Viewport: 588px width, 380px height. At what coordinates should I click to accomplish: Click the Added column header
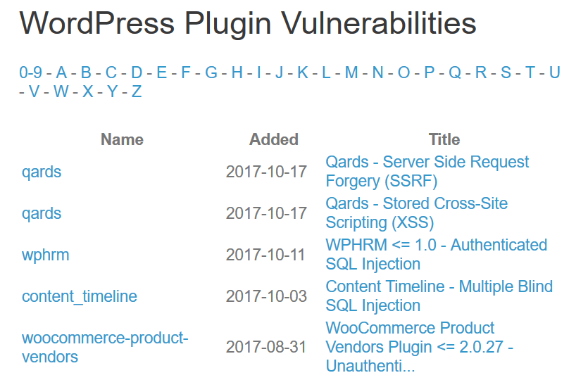274,139
